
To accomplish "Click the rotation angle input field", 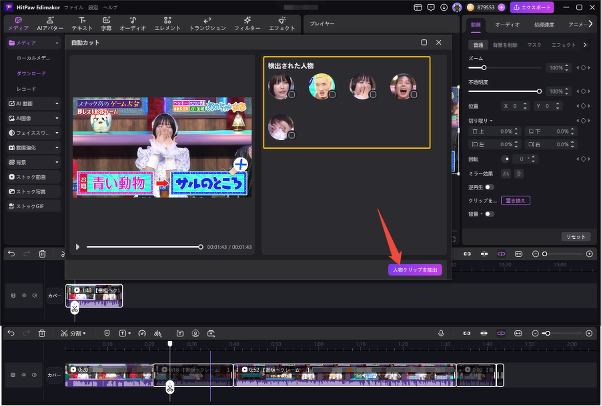I will [525, 159].
